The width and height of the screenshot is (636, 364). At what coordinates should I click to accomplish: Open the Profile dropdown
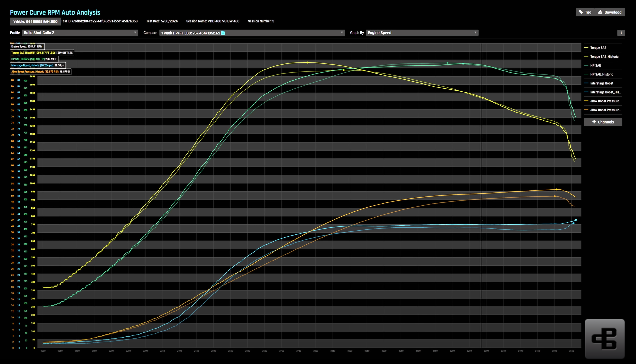pos(80,33)
